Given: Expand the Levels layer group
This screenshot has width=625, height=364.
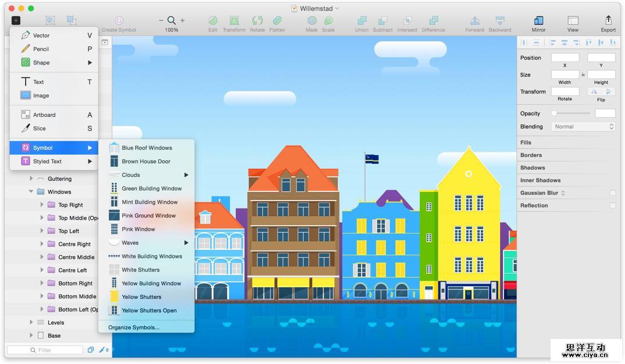Looking at the screenshot, I should 31,322.
